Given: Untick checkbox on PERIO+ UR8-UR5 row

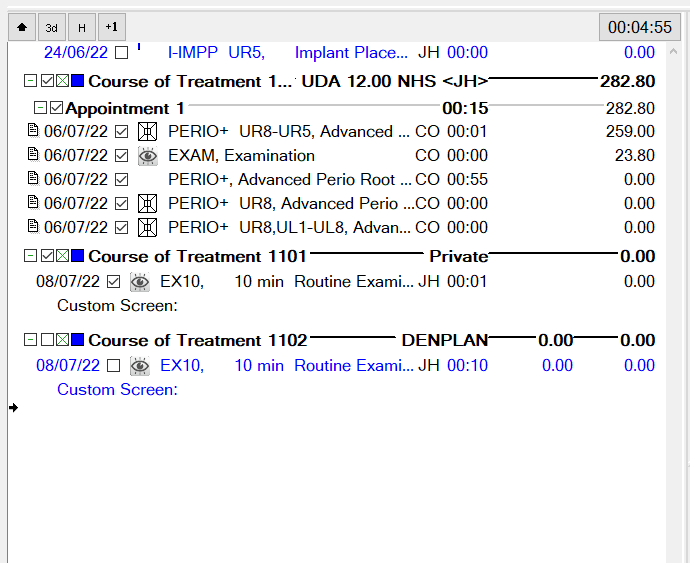Looking at the screenshot, I should [x=121, y=132].
